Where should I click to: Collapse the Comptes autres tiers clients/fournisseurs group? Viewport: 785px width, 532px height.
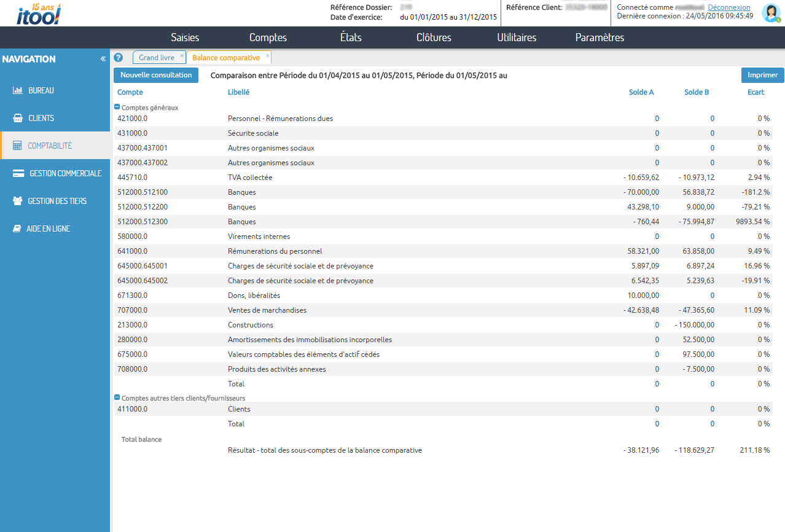coord(116,397)
